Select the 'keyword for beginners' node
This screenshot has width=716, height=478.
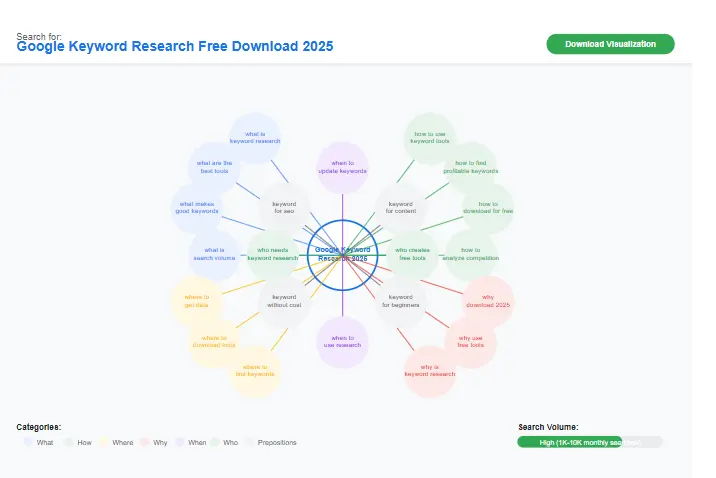click(400, 300)
